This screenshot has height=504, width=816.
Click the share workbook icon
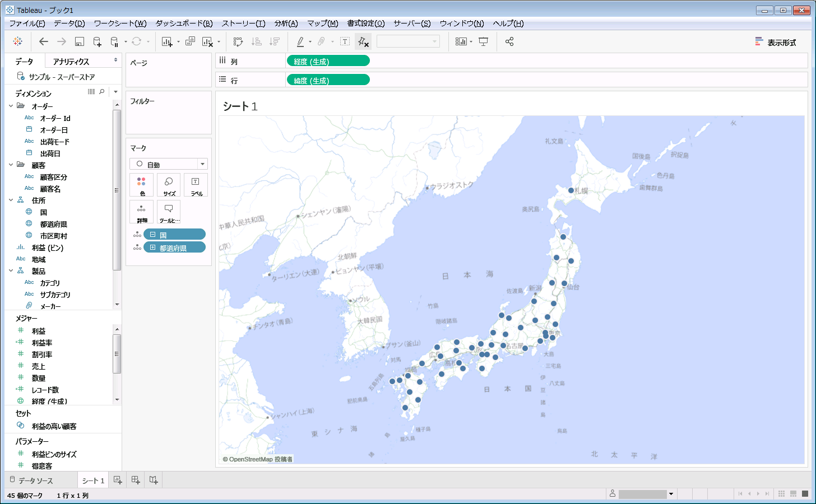click(509, 41)
